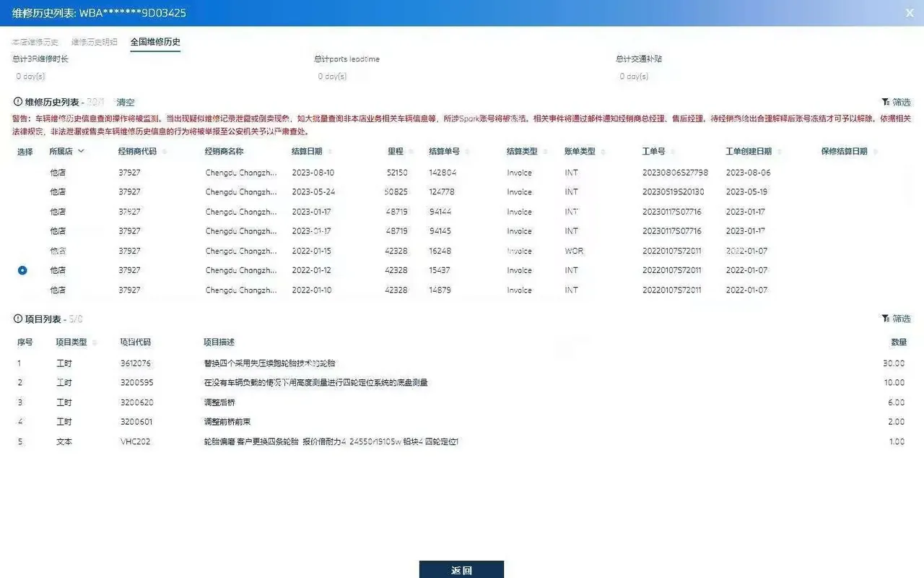Click settlement number 94144

(440, 212)
